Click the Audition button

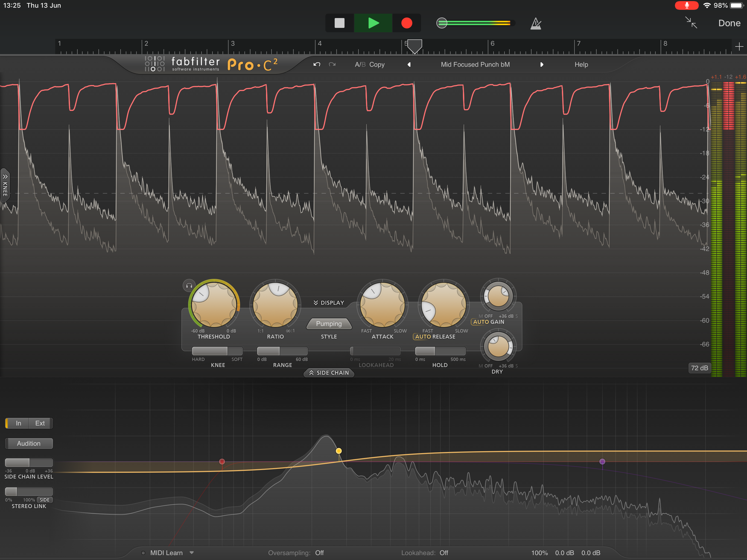pos(29,444)
